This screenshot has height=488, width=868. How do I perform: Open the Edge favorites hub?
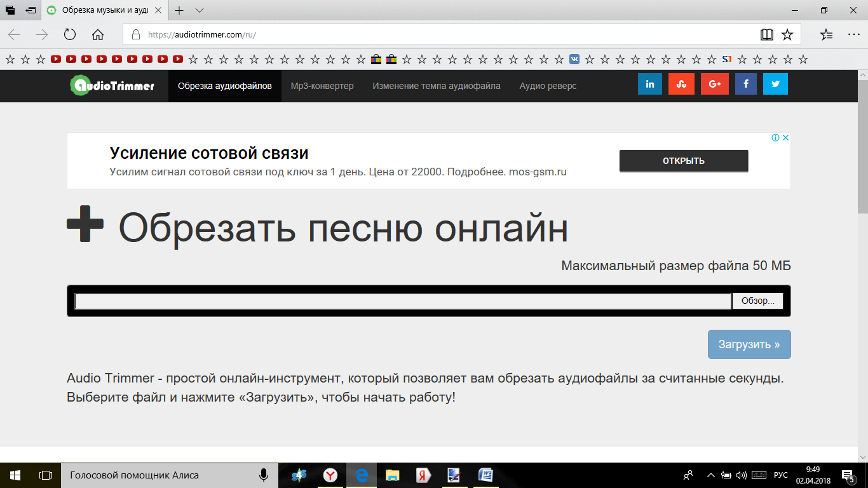pos(826,34)
